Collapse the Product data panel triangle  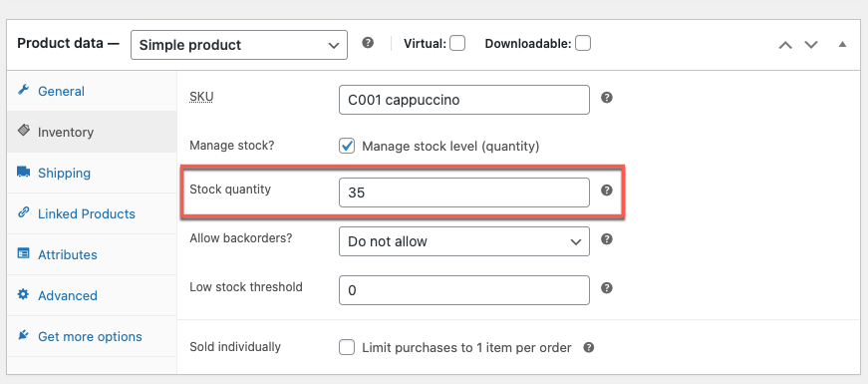tap(842, 44)
